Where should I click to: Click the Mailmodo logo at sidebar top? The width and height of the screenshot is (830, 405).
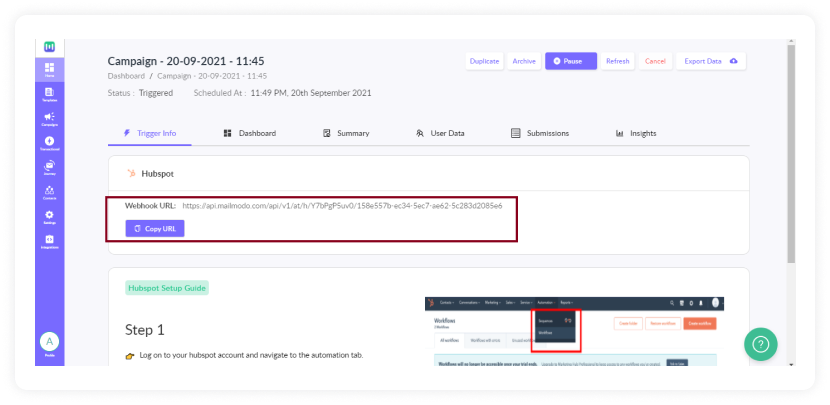pyautogui.click(x=50, y=47)
